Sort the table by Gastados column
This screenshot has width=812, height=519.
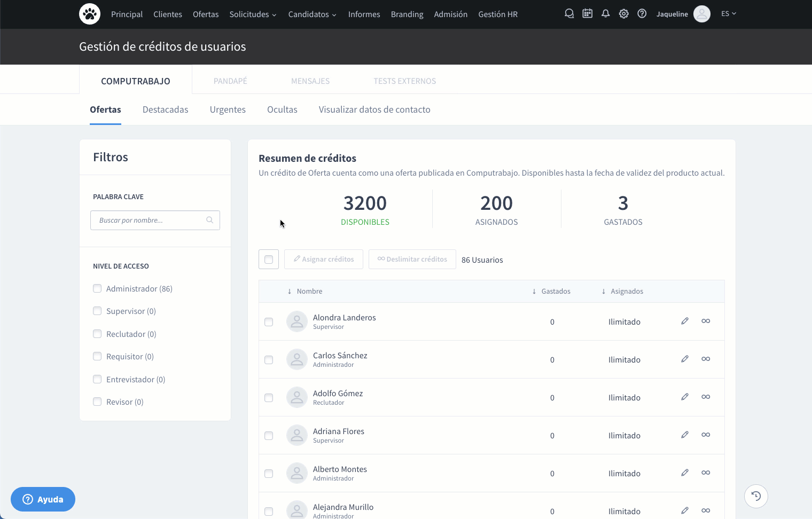pos(555,292)
